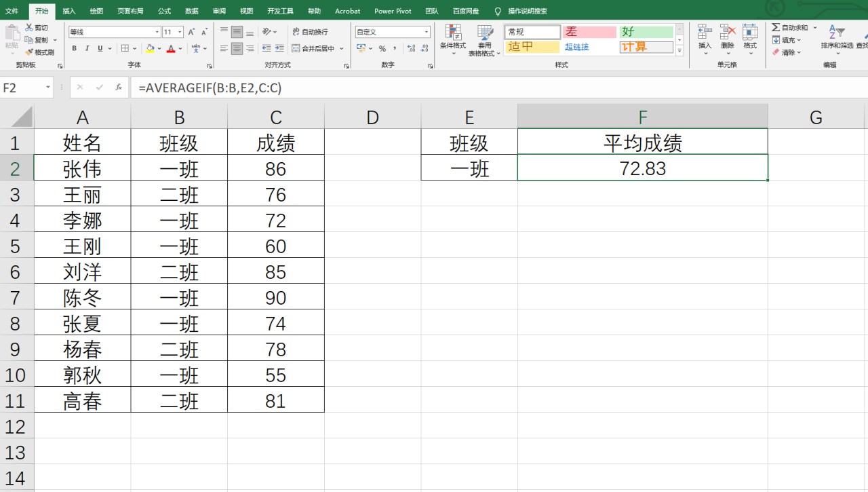Click the phonetic guide (wén) icon
Image resolution: width=868 pixels, height=492 pixels.
(x=196, y=48)
